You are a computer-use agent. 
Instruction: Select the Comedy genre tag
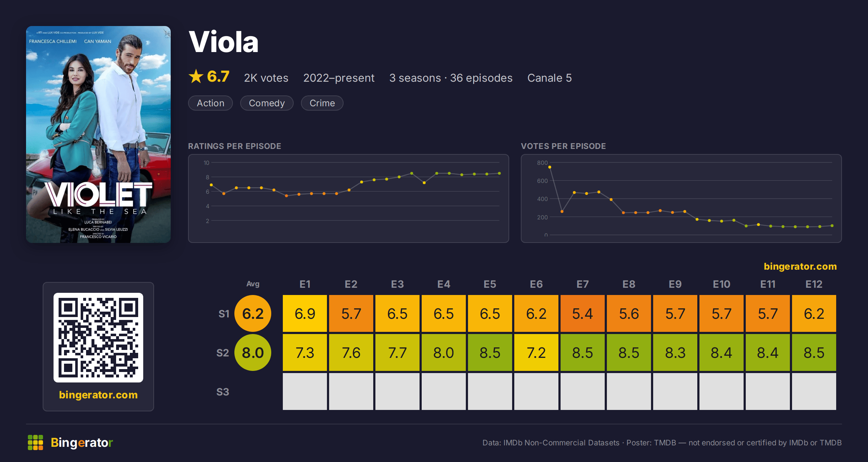click(x=267, y=103)
